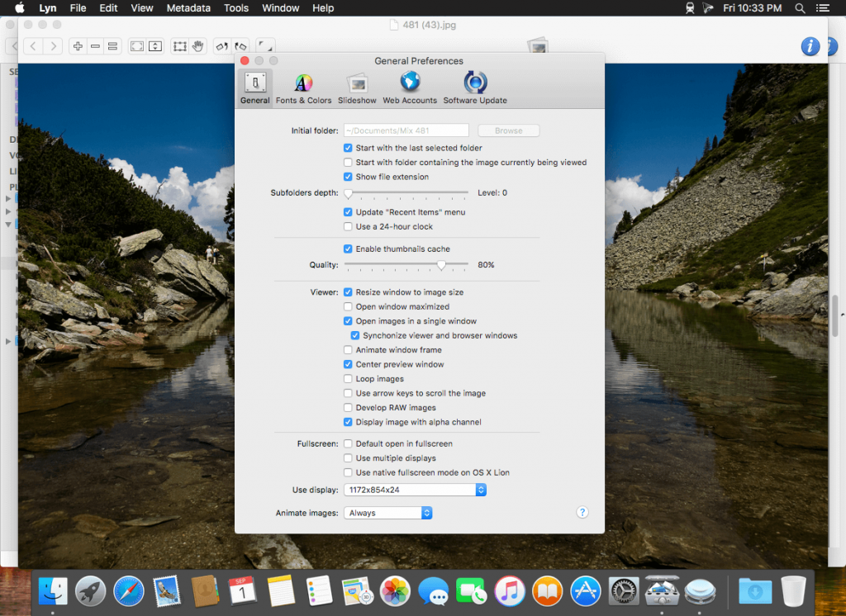Select the rectangular selection tool
846x616 pixels.
coord(179,46)
